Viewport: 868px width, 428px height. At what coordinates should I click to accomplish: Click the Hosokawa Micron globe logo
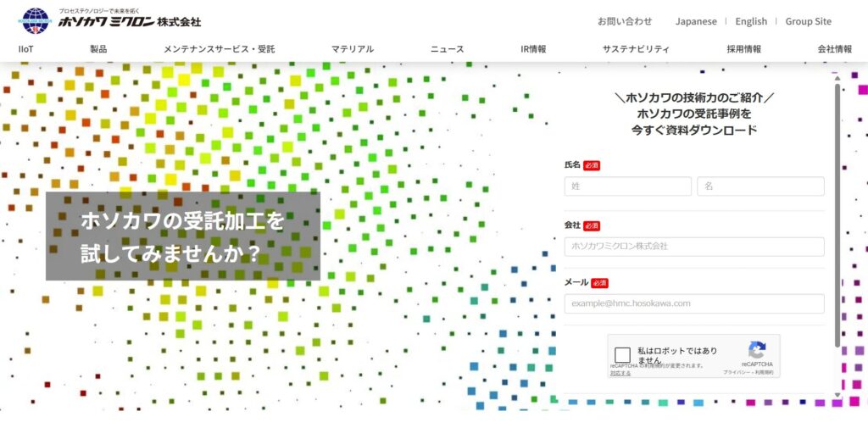[x=36, y=20]
